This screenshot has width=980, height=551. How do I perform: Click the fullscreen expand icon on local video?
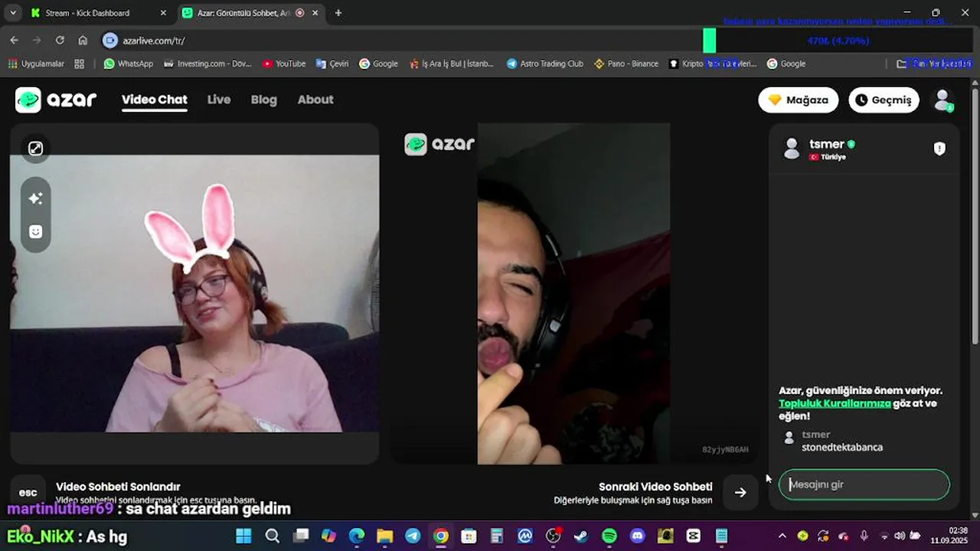tap(35, 148)
